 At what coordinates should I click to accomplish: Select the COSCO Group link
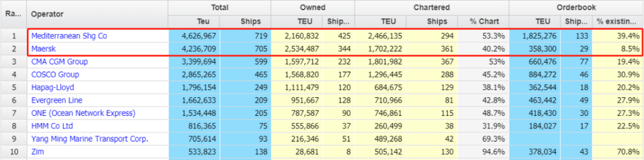click(x=55, y=75)
